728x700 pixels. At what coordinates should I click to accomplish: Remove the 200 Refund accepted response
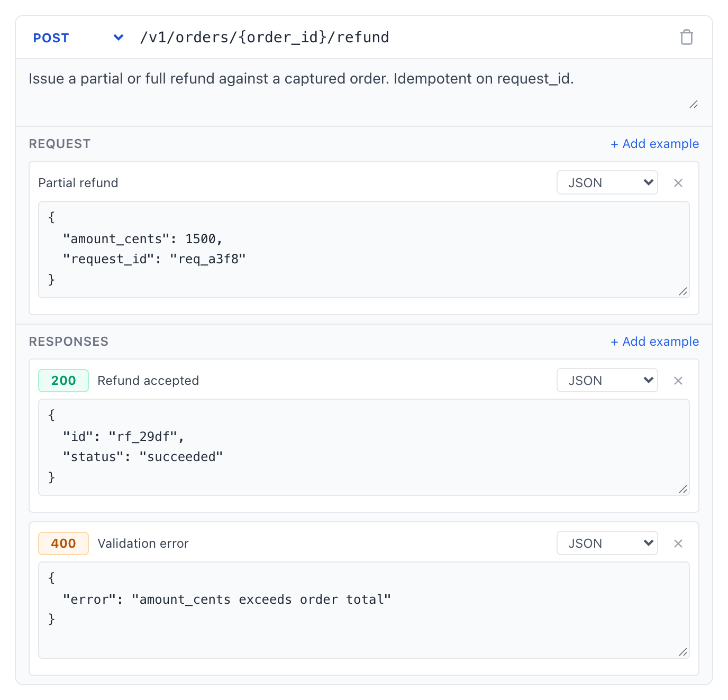(678, 381)
